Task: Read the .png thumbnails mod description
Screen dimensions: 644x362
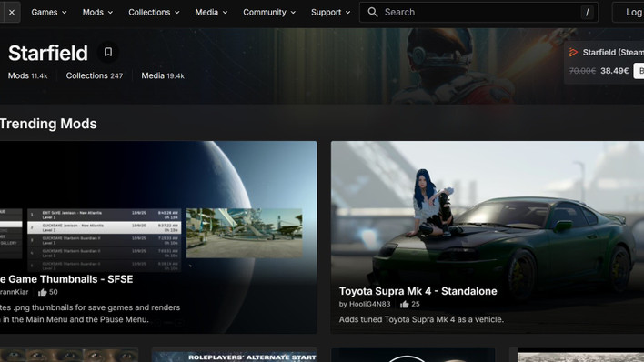Action: [x=90, y=313]
